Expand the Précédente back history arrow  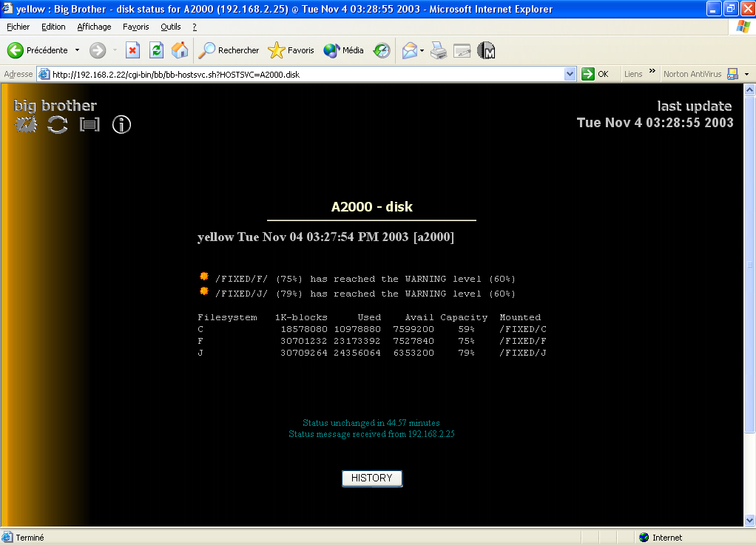(x=77, y=50)
